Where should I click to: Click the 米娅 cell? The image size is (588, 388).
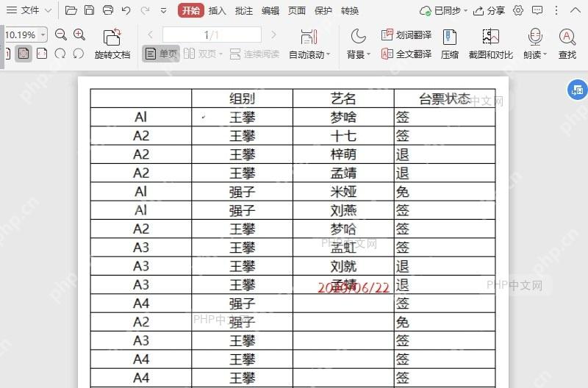343,192
